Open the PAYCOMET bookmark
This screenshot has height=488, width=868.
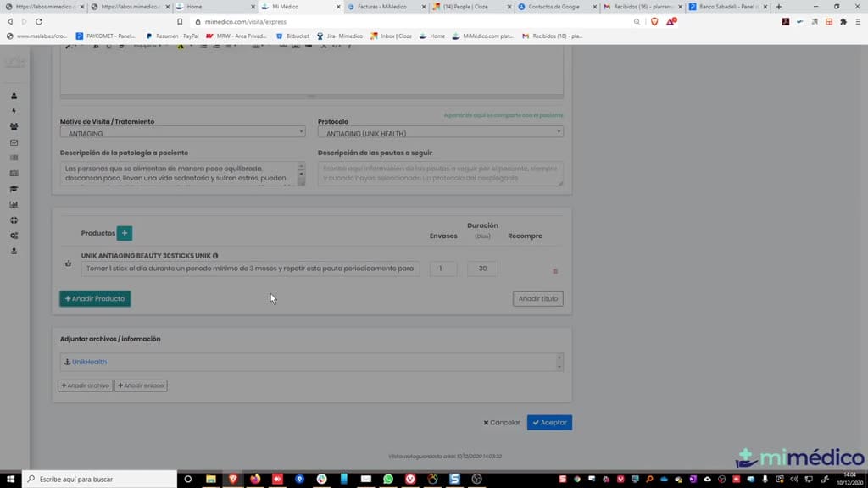pyautogui.click(x=105, y=36)
